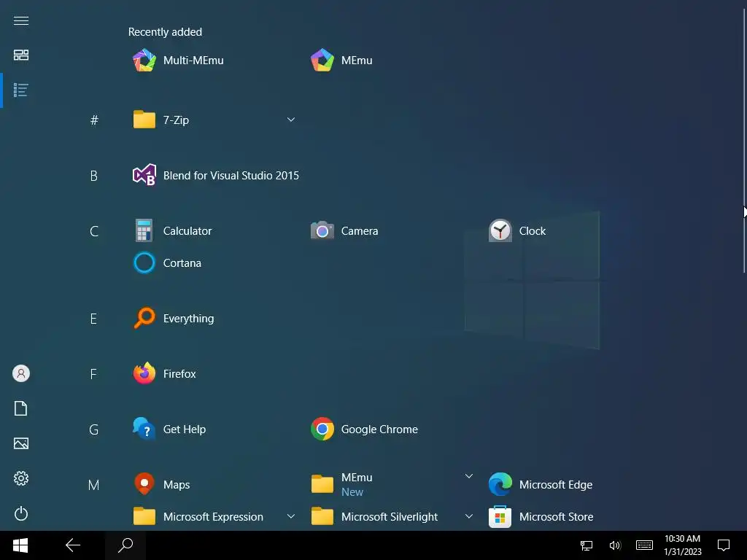Open the Documents sidebar icon
The height and width of the screenshot is (560, 747).
pos(21,408)
